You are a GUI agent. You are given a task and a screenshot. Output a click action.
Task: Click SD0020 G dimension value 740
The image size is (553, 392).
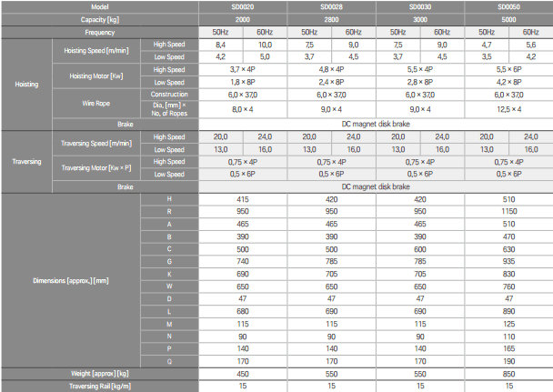[243, 262]
